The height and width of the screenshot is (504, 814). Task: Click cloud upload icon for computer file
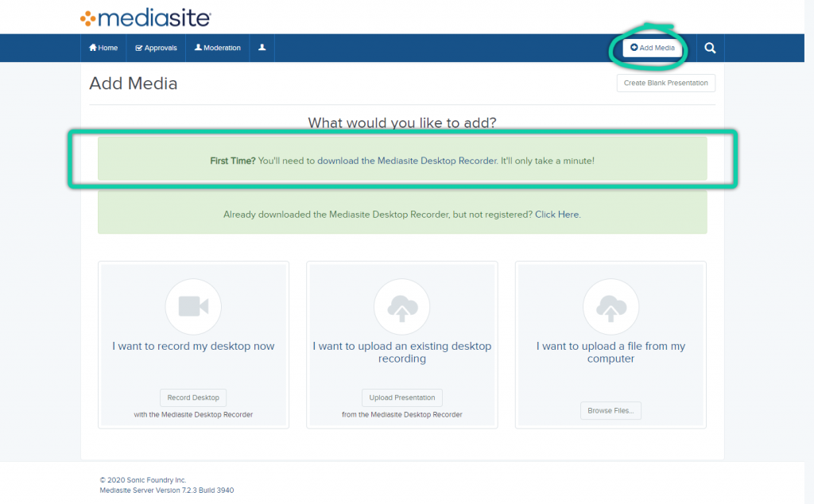tap(610, 306)
